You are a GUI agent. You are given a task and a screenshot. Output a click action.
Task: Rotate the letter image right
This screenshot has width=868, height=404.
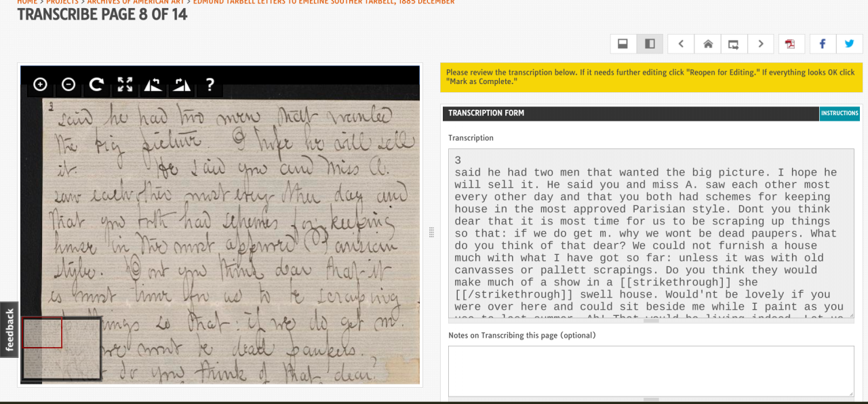182,84
